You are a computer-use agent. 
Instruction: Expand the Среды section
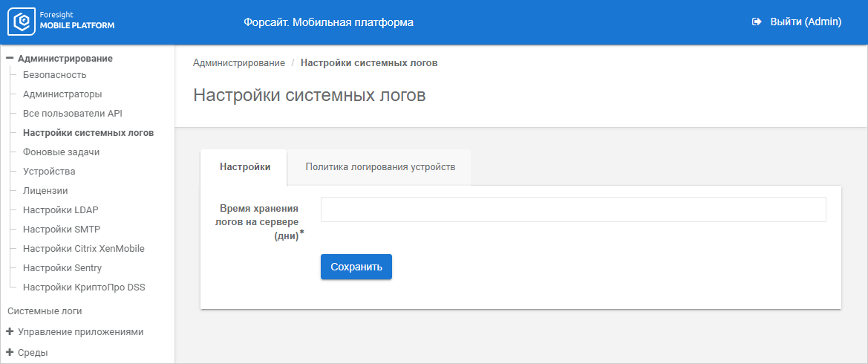point(10,352)
